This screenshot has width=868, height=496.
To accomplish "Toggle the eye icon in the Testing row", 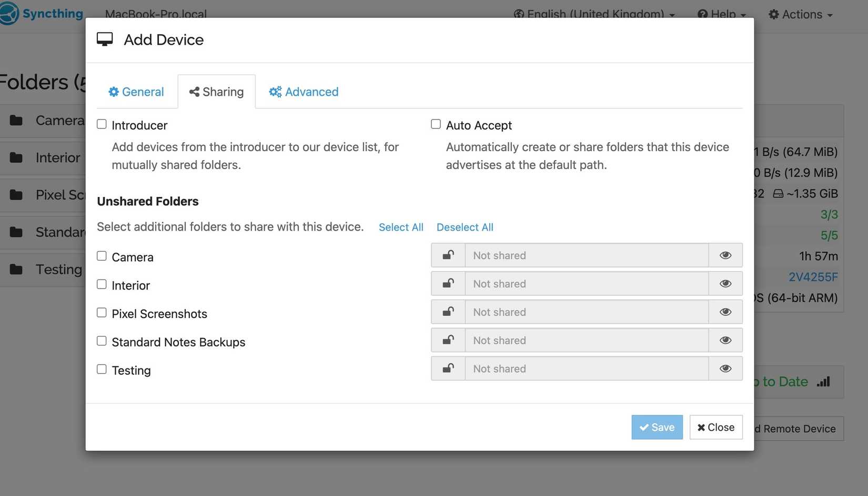I will pos(725,369).
